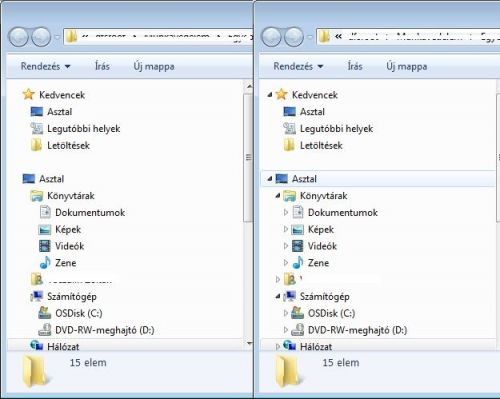Screen dimensions: 500x399
Task: Collapse Számítógép node in right window
Action: pos(278,296)
